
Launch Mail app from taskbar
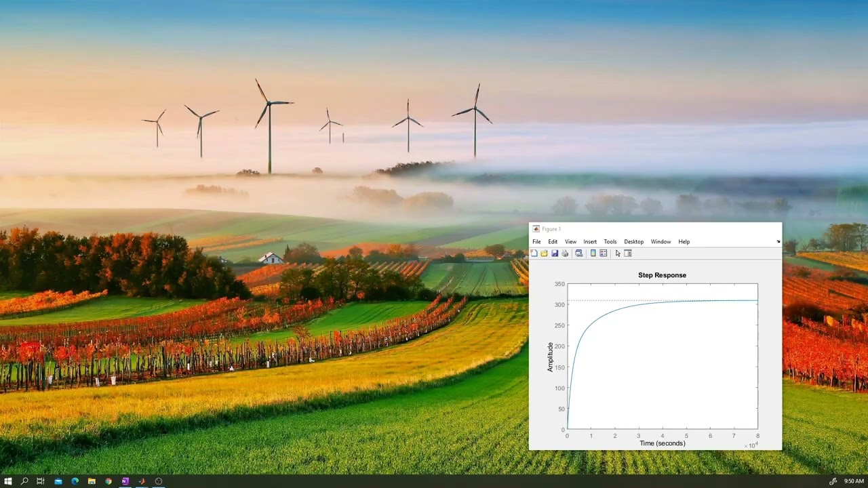58,481
